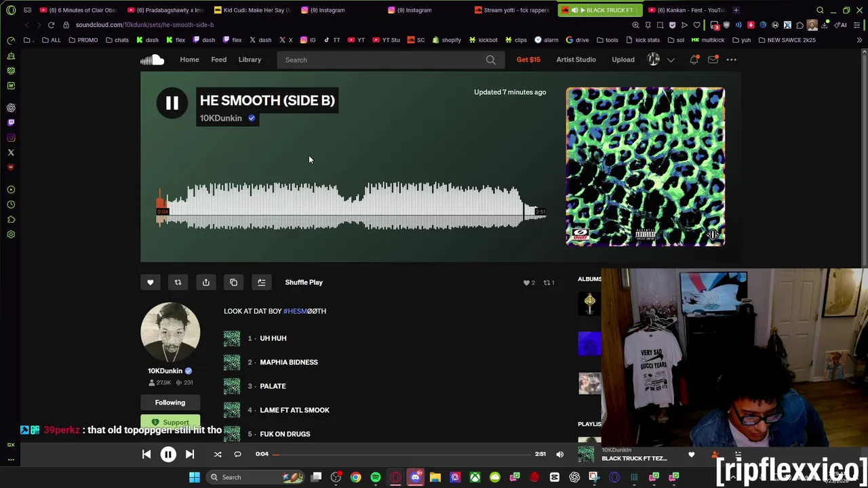Play track 2 MAPHIA BIDNESS
This screenshot has height=488, width=868.
click(289, 362)
